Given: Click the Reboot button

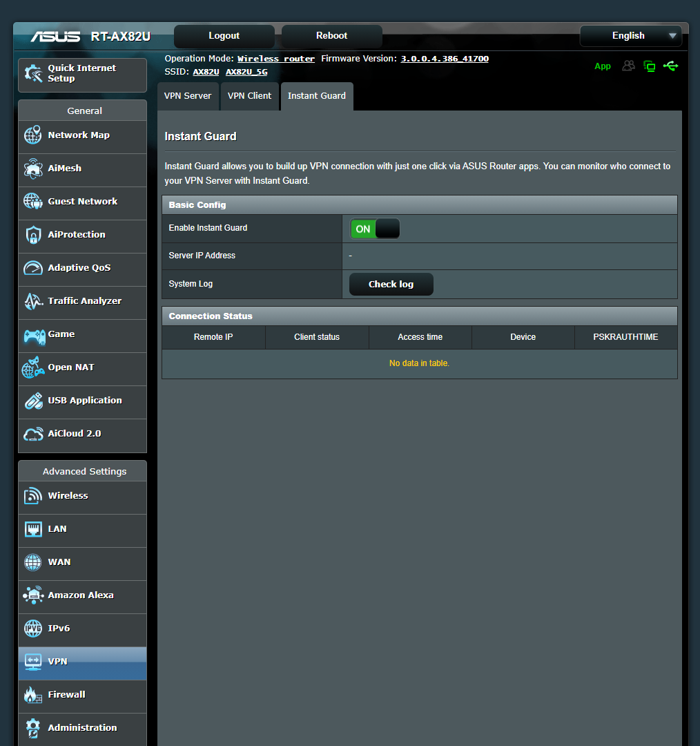Looking at the screenshot, I should [332, 36].
